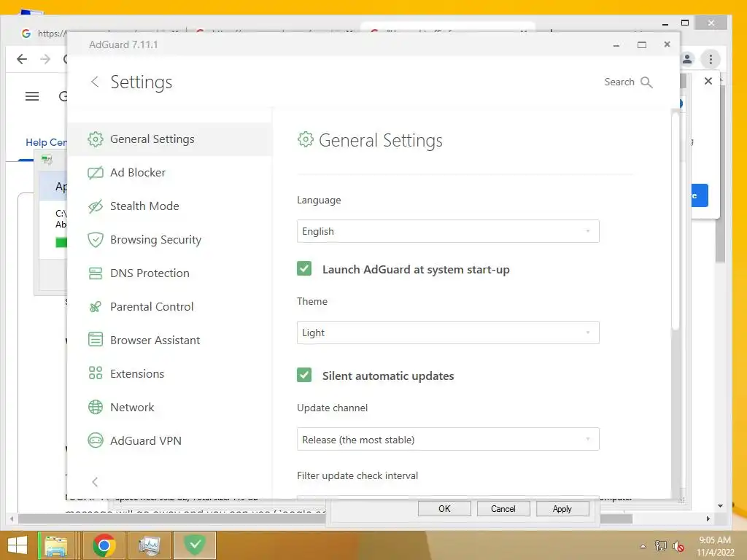Click the DNS Protection server icon
The image size is (747, 560).
point(96,273)
